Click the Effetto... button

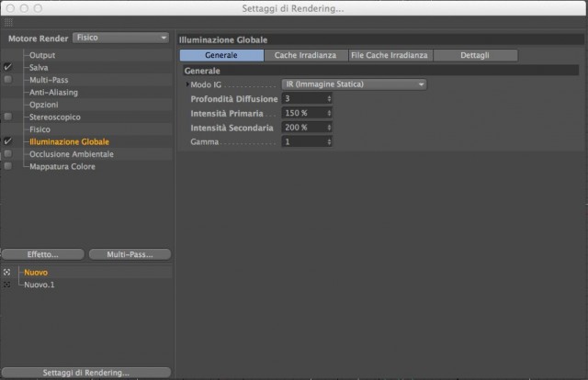click(43, 254)
